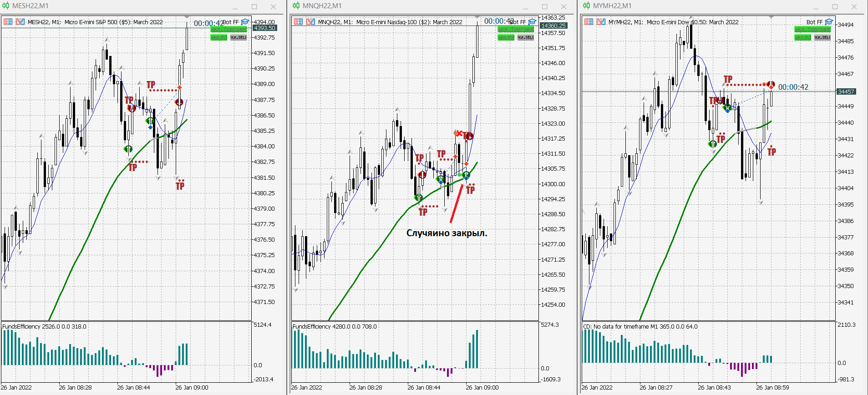Open the red-blue list icon on the MNQH22 chart
868x395 pixels.
298,22
